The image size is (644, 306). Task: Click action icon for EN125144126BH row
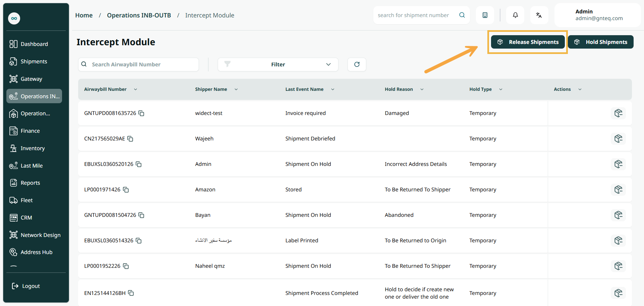coord(618,293)
